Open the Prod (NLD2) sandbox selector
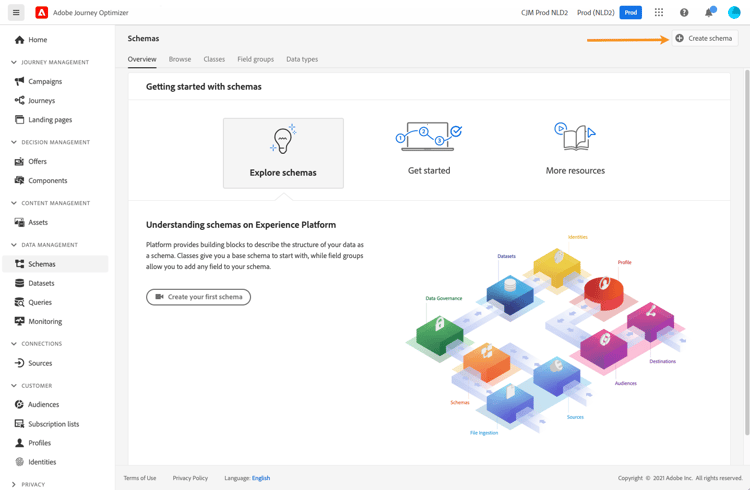 596,12
